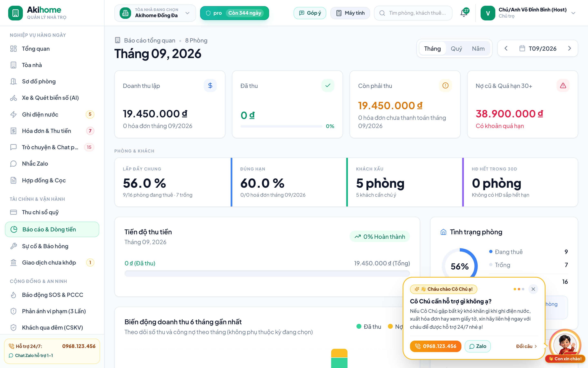Open Phản ánh vi phạm (3 Lần)
This screenshot has height=368, width=588.
pos(52,311)
